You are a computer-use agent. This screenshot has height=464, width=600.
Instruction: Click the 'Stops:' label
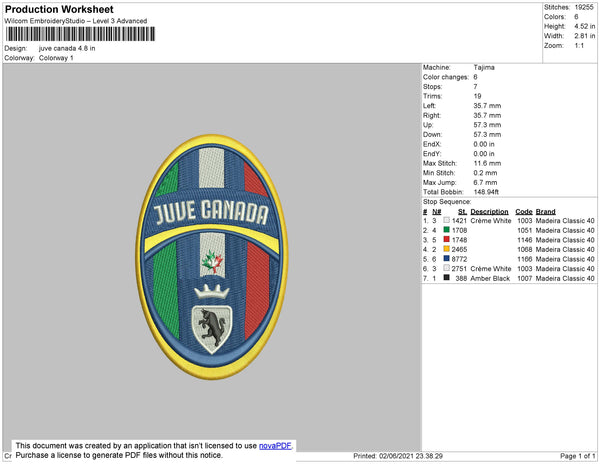pyautogui.click(x=432, y=87)
